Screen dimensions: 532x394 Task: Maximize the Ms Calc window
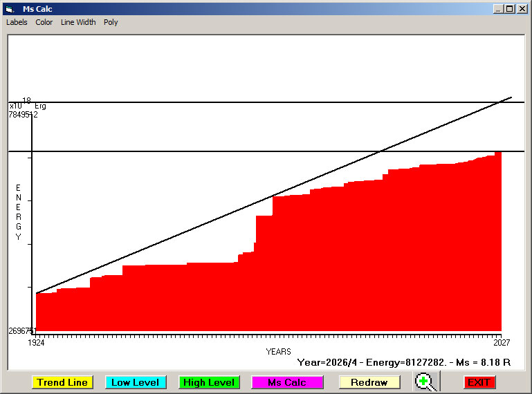[510, 9]
